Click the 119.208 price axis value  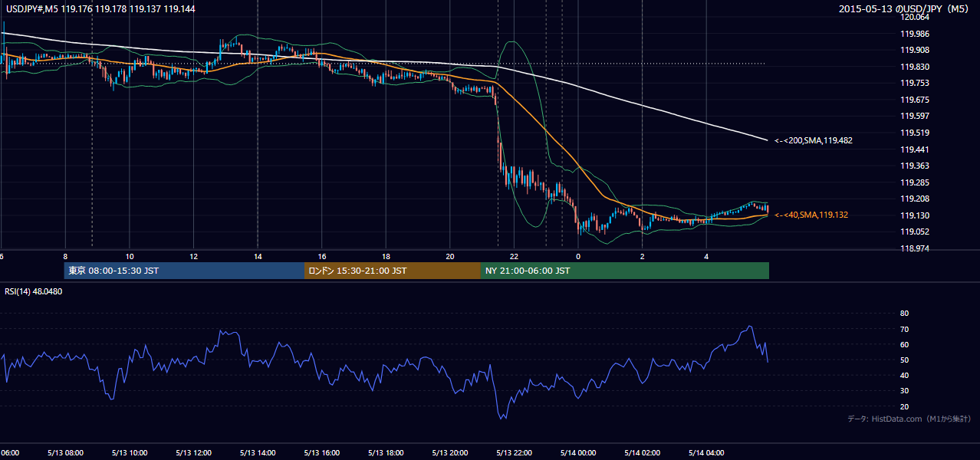tap(914, 199)
